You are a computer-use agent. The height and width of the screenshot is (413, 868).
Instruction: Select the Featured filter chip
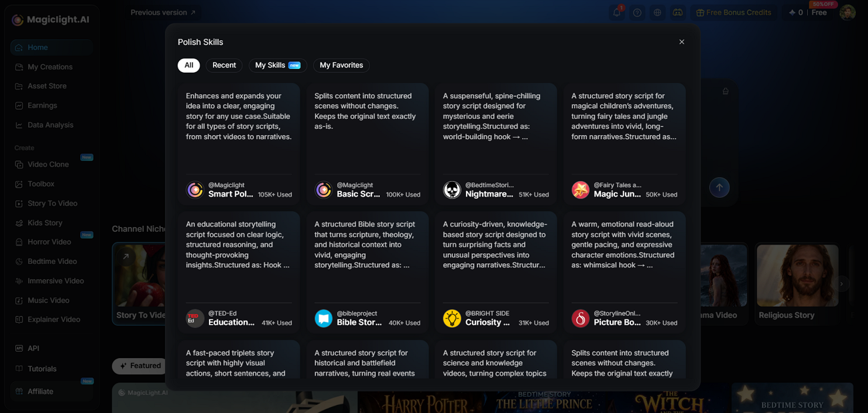[140, 366]
